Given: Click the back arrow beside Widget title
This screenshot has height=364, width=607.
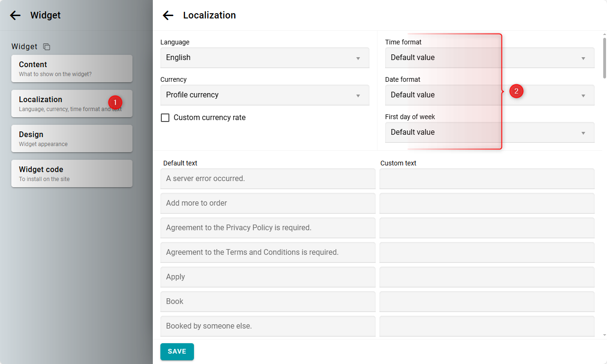Looking at the screenshot, I should tap(15, 15).
